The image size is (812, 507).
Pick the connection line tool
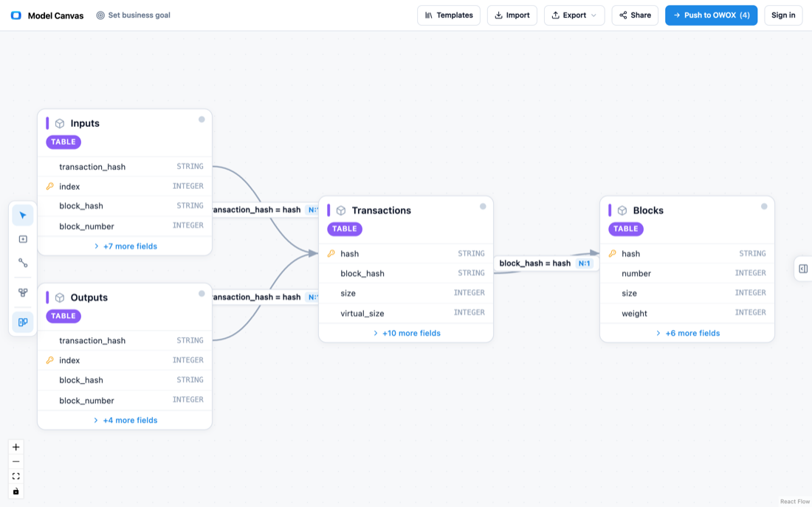pyautogui.click(x=23, y=263)
